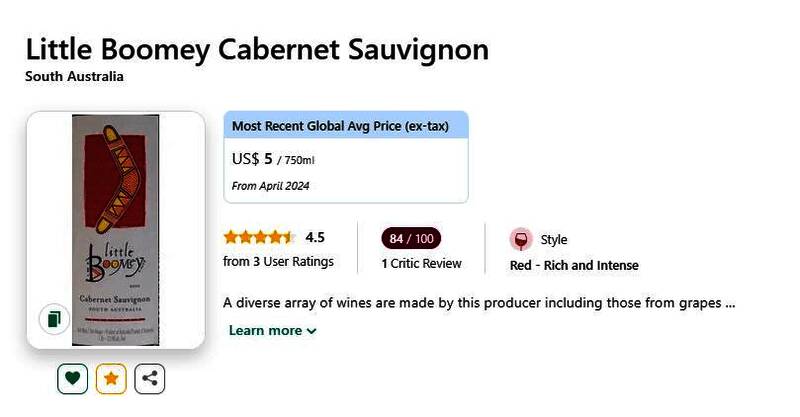View the 3 User Ratings link
Viewport: 800px width, 417px height.
[278, 262]
